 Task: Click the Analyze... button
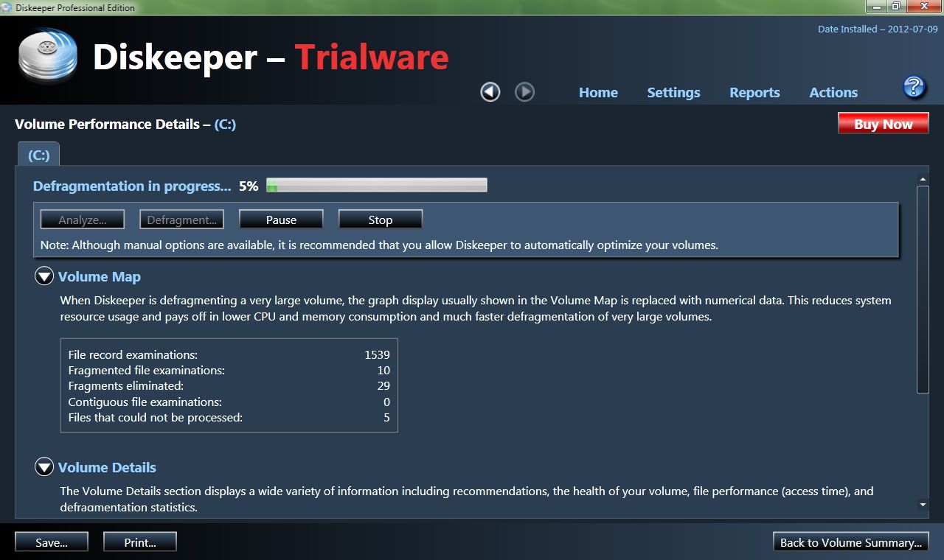[82, 220]
